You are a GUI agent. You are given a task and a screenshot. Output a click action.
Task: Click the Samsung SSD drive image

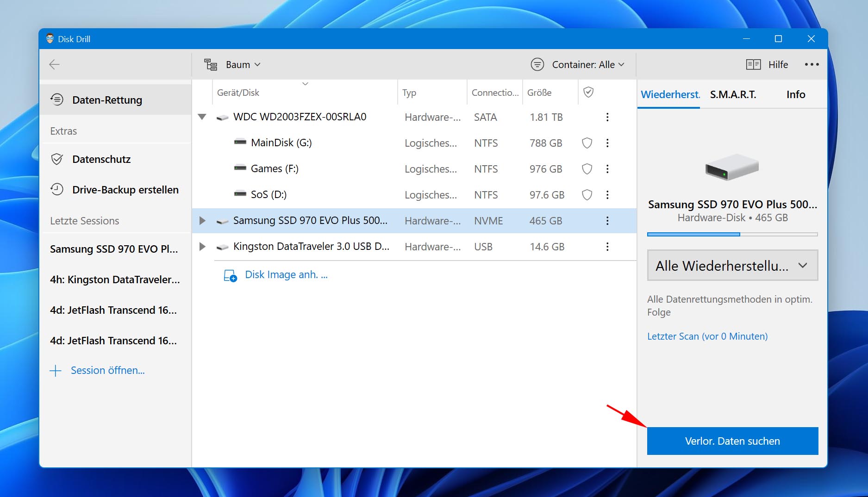(732, 167)
